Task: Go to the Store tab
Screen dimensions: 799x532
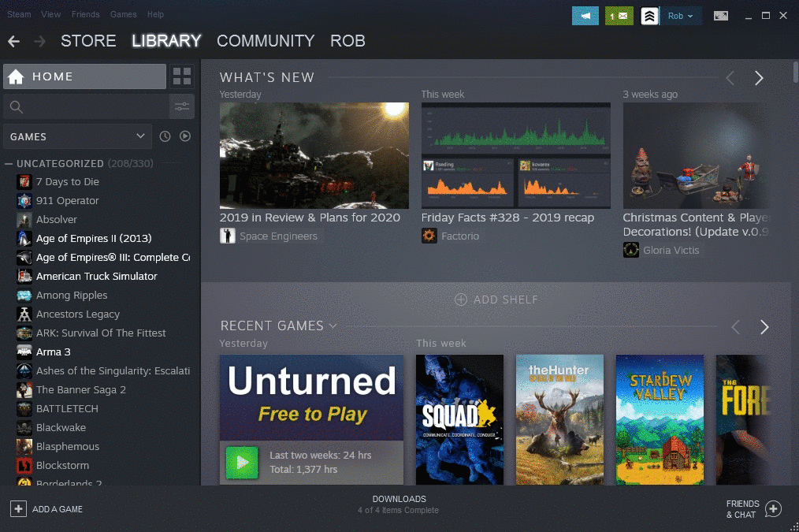Action: (88, 41)
